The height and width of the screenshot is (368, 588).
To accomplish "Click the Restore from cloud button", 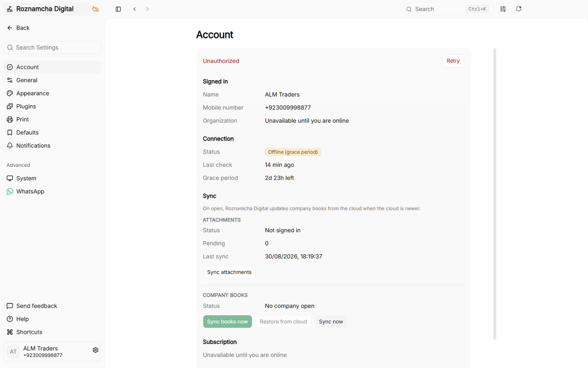I will pos(283,322).
